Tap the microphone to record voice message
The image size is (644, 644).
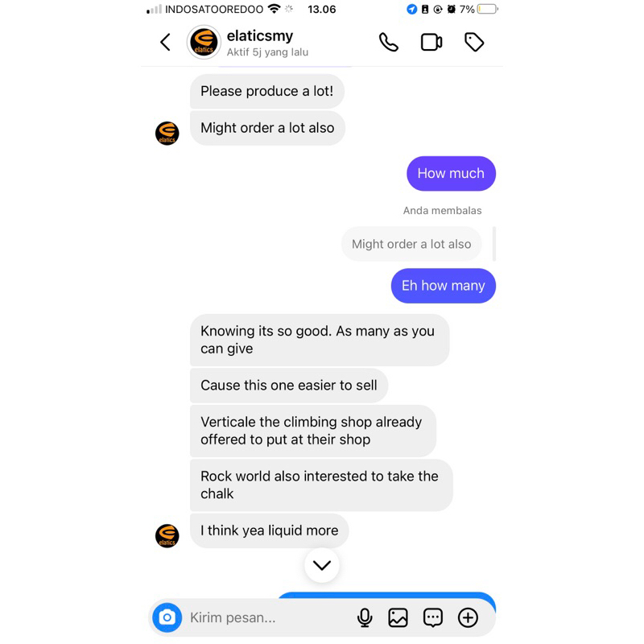point(365,617)
